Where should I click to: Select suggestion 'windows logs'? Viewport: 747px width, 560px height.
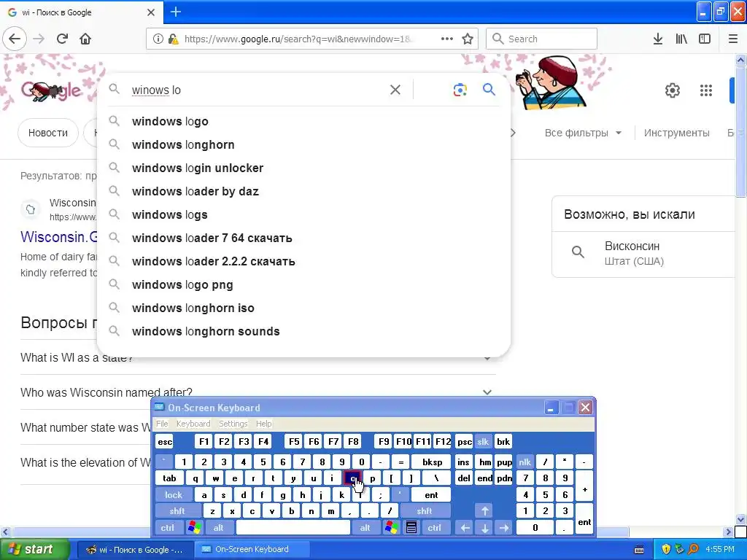(x=303, y=215)
